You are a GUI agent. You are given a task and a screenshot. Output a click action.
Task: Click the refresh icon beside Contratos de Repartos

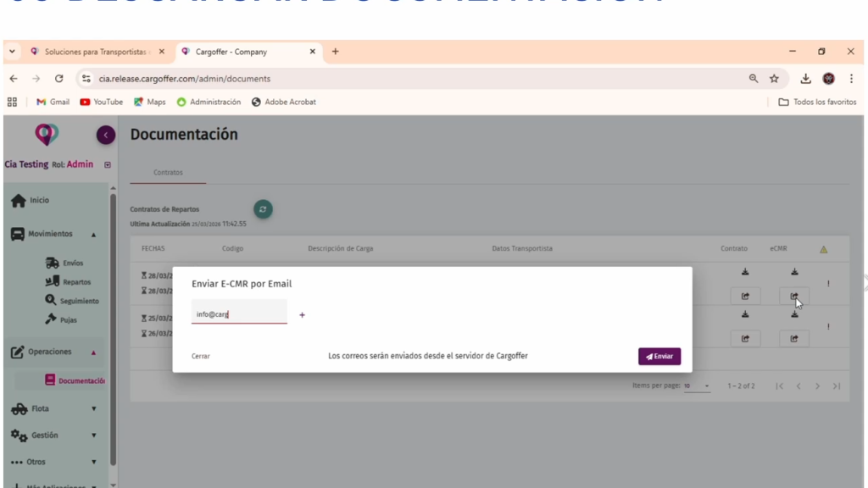[x=264, y=209]
